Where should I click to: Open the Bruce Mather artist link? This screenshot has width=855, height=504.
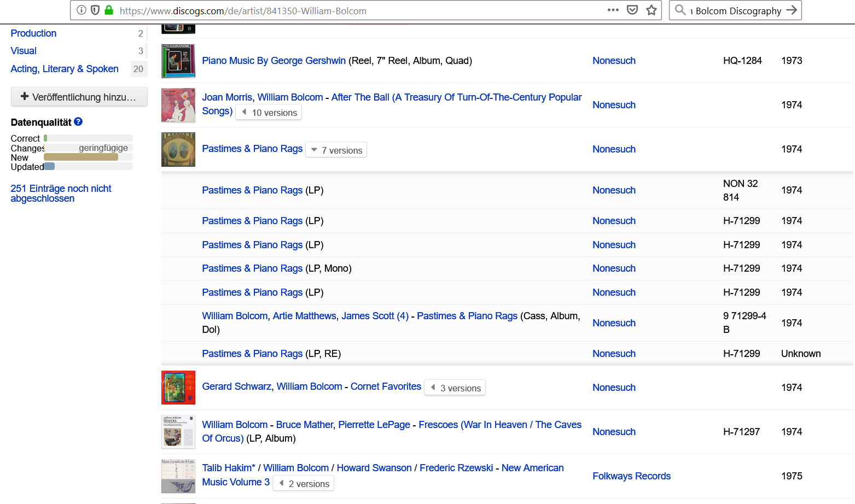coord(304,425)
